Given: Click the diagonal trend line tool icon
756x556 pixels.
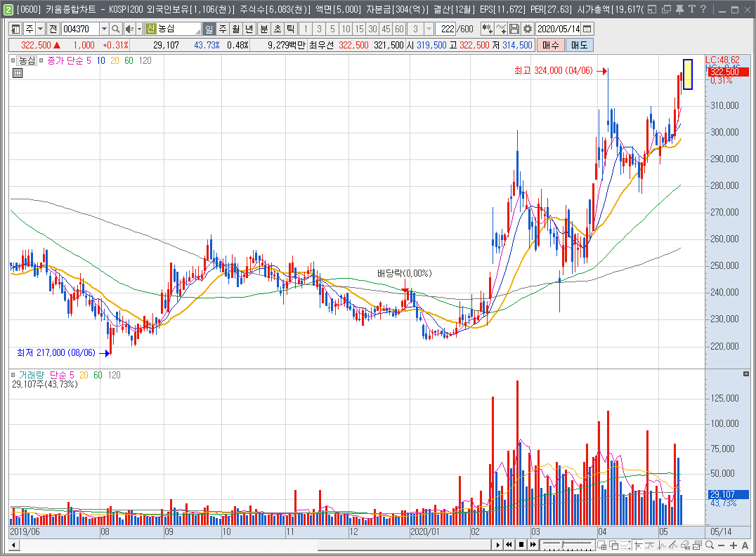Looking at the screenshot, I should click(673, 545).
